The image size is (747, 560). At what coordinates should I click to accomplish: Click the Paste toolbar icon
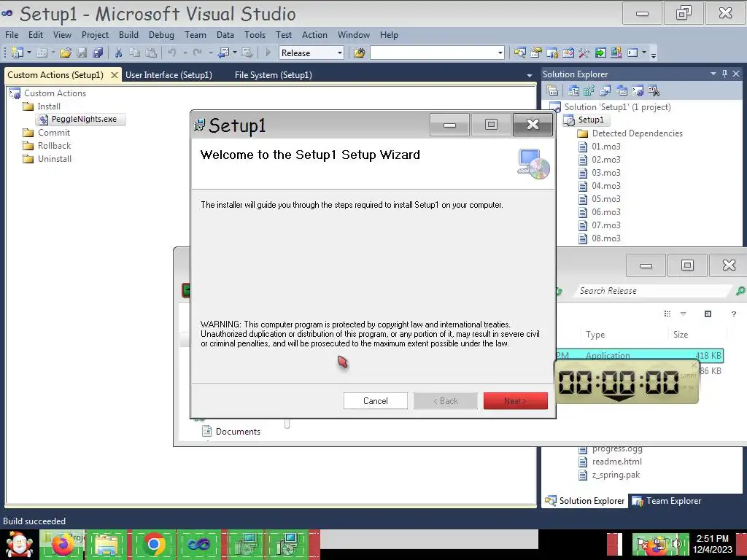(151, 52)
